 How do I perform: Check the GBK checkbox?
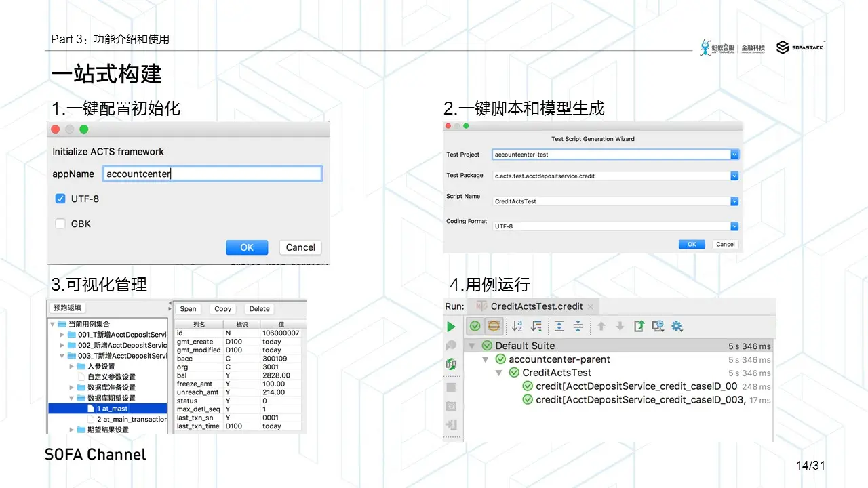point(60,224)
